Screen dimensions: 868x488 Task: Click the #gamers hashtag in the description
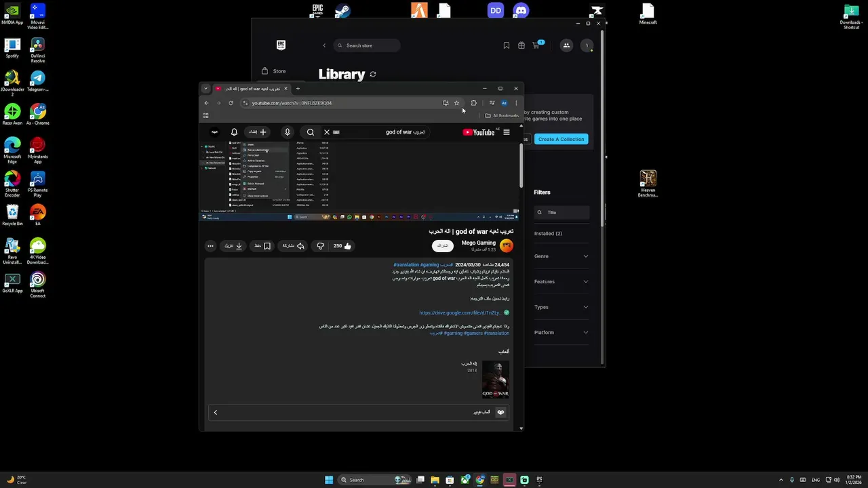pos(473,333)
